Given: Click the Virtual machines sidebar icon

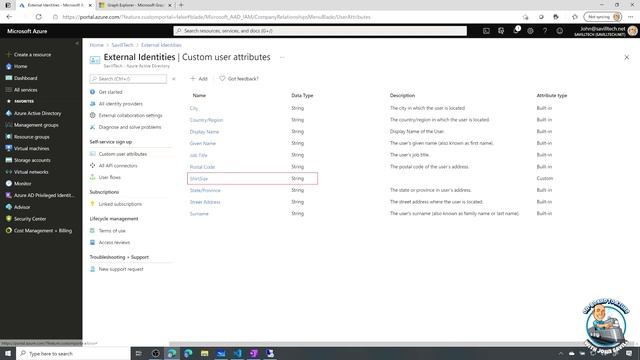Looking at the screenshot, I should click(9, 149).
